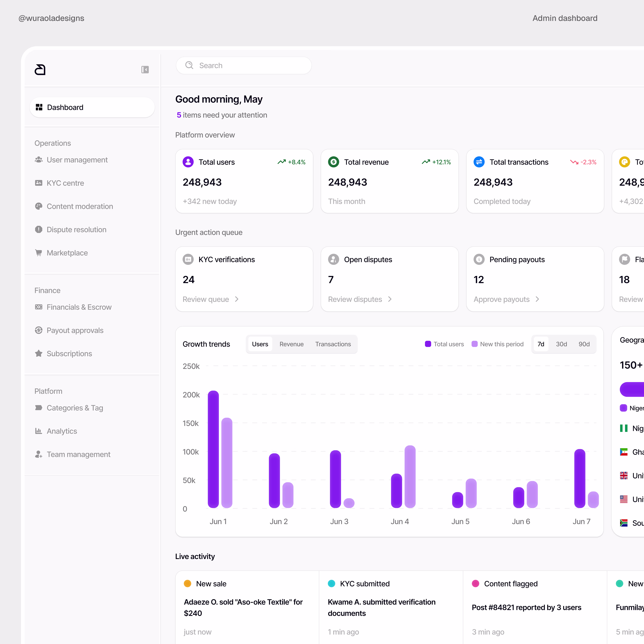The height and width of the screenshot is (644, 644).
Task: Click the Jun 1 Total users bar
Action: (213, 449)
